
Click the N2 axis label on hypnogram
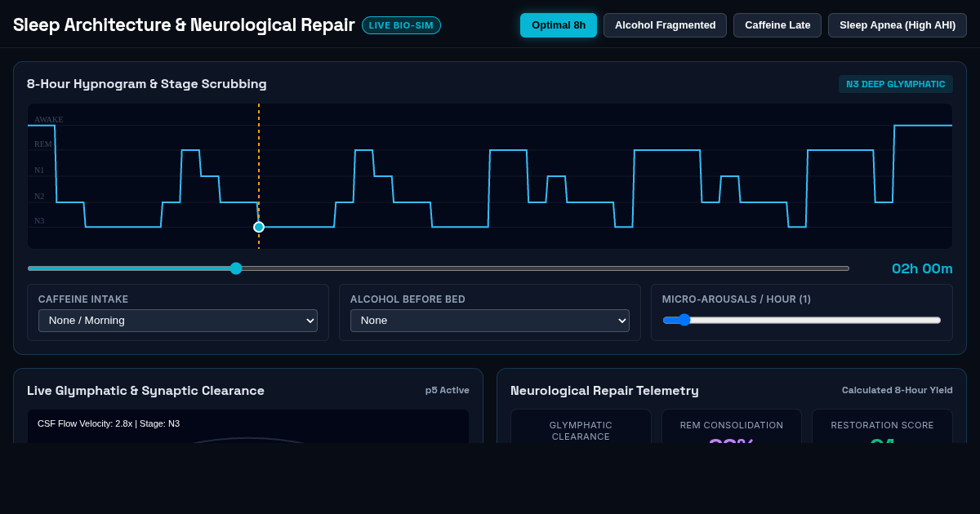[39, 197]
